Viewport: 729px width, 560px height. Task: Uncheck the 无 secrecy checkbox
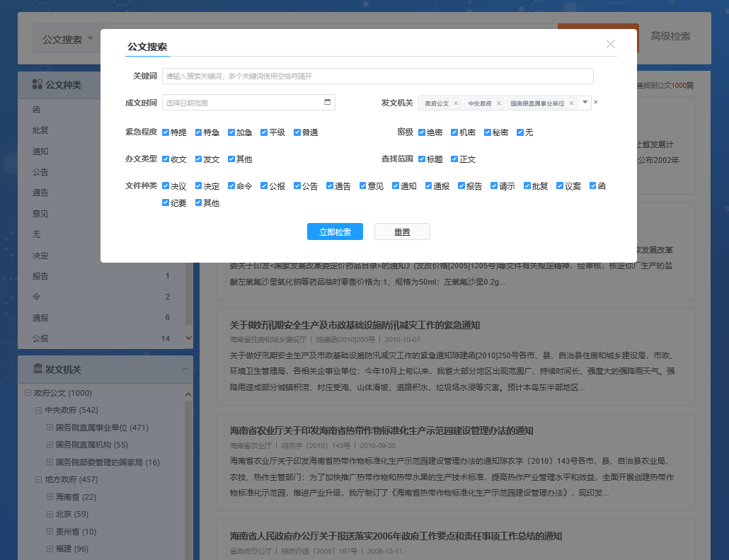[520, 132]
